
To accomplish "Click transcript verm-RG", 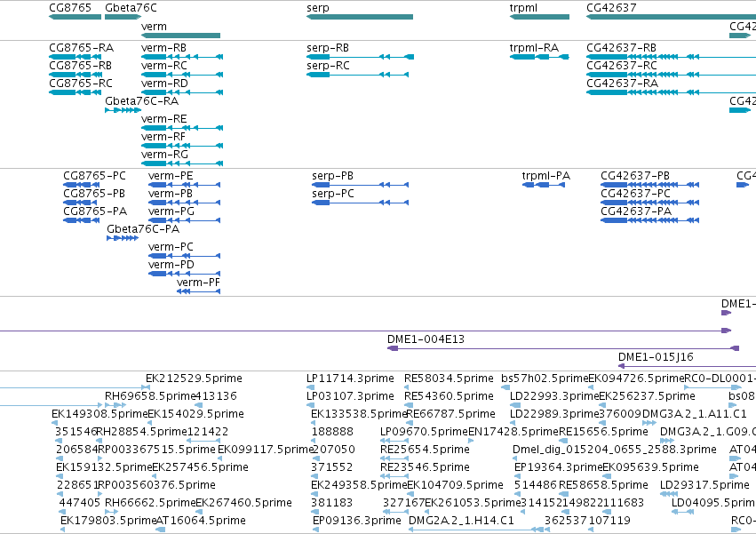I will [x=182, y=163].
